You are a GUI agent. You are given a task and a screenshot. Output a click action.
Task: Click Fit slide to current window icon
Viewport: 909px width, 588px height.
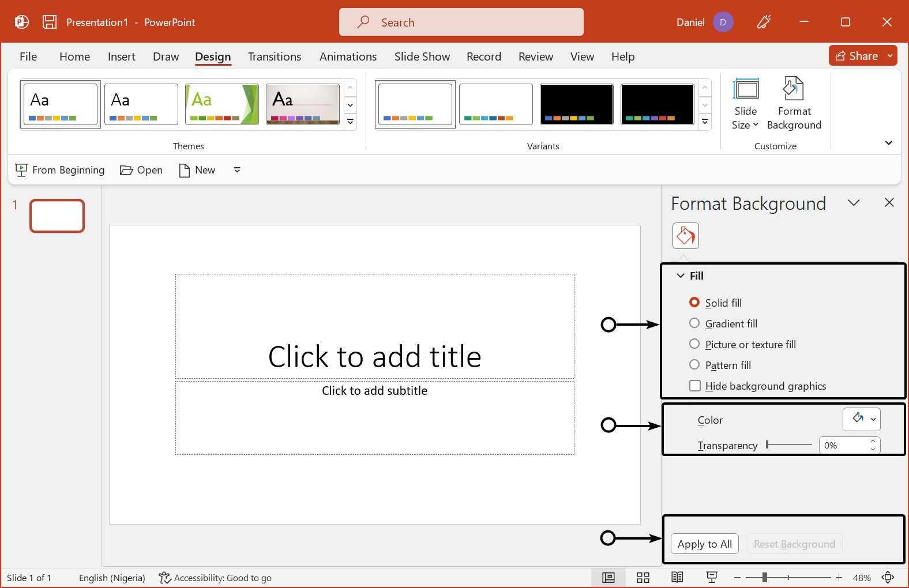(x=888, y=578)
